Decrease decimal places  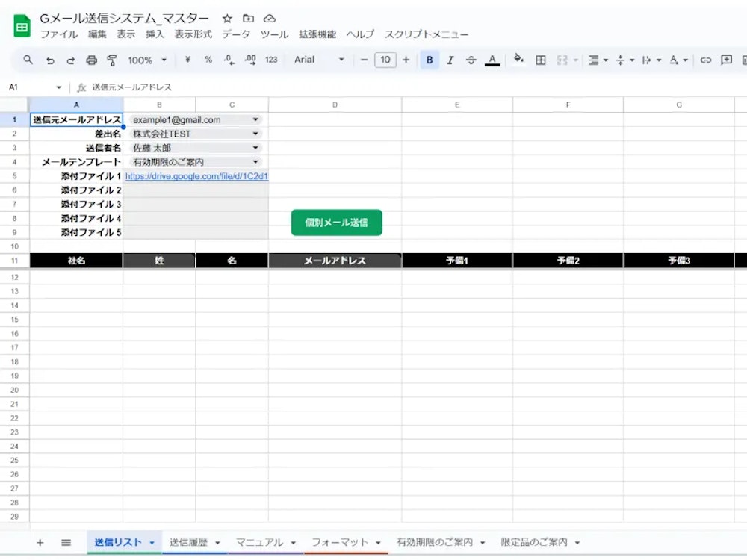tap(229, 60)
